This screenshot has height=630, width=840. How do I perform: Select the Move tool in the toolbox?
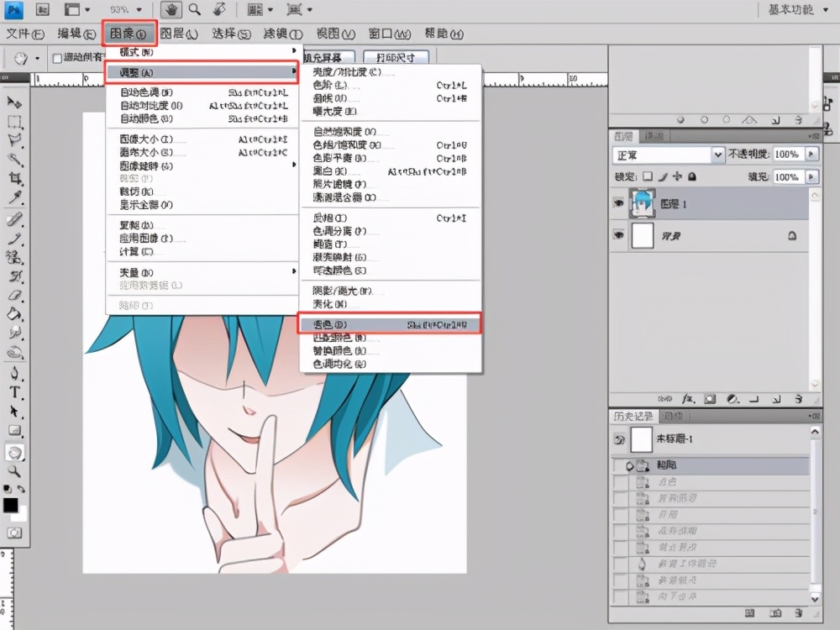(x=14, y=102)
